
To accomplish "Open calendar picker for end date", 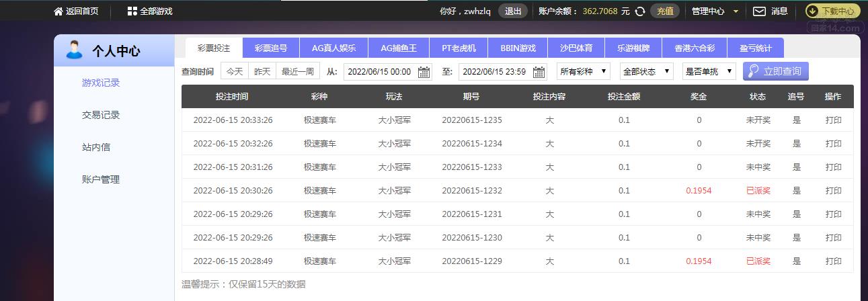I will (539, 72).
